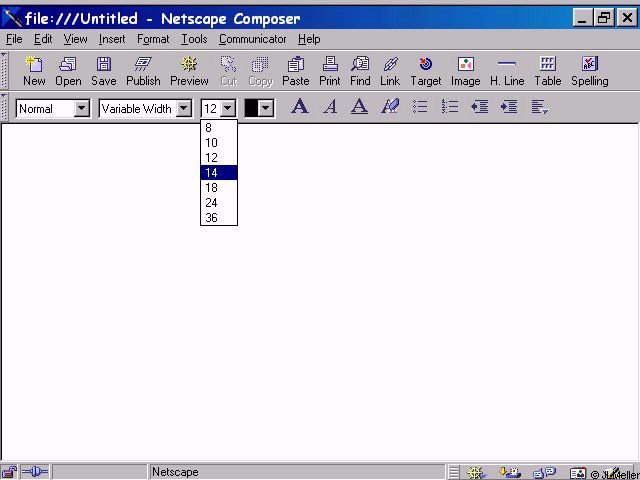Open the File menu

coord(14,39)
